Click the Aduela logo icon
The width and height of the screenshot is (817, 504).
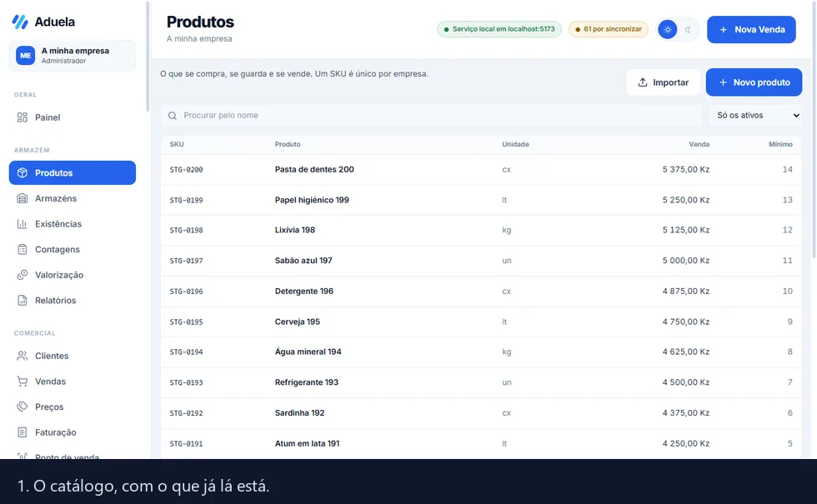click(x=20, y=22)
